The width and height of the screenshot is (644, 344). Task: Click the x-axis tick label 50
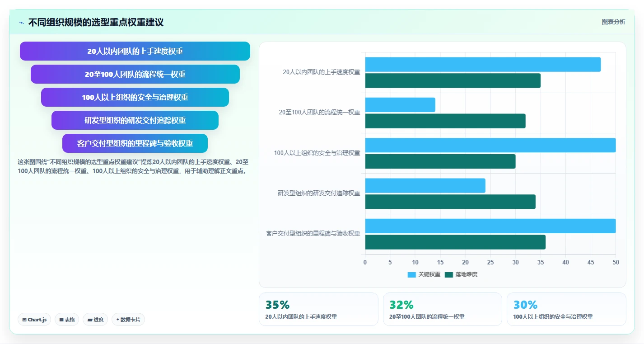tap(616, 262)
